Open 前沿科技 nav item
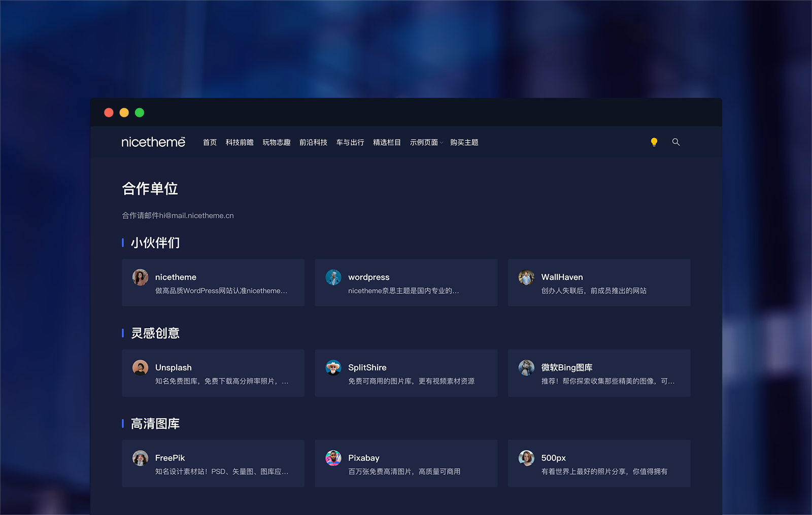This screenshot has height=515, width=812. point(313,143)
